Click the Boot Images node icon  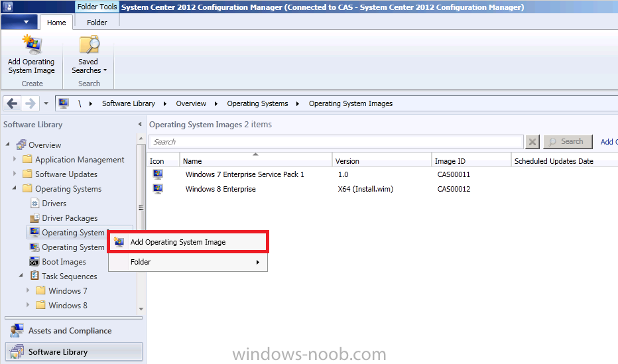(x=34, y=262)
